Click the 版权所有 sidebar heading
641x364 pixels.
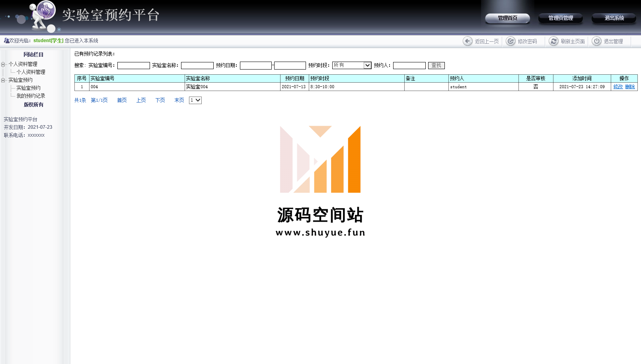[x=33, y=105]
